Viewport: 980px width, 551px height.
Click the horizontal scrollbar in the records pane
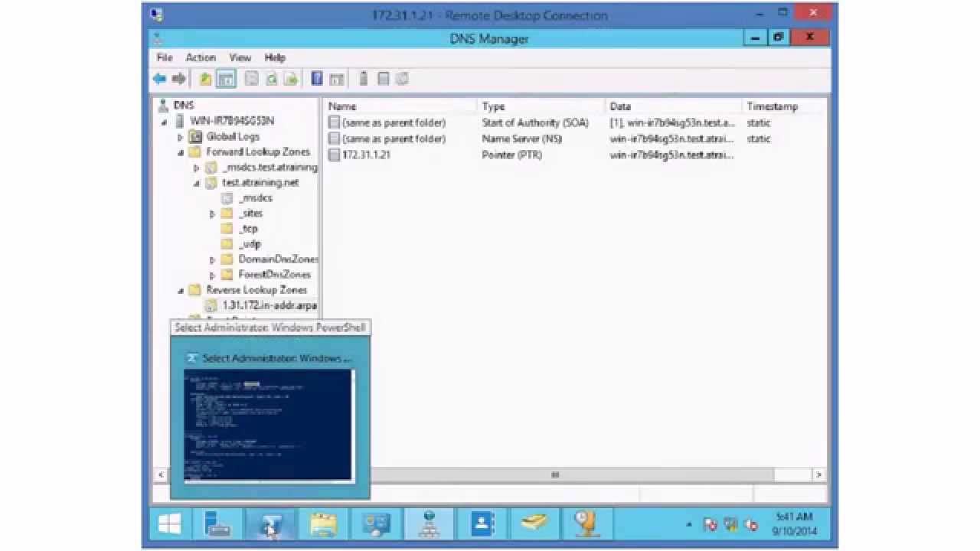(556, 475)
